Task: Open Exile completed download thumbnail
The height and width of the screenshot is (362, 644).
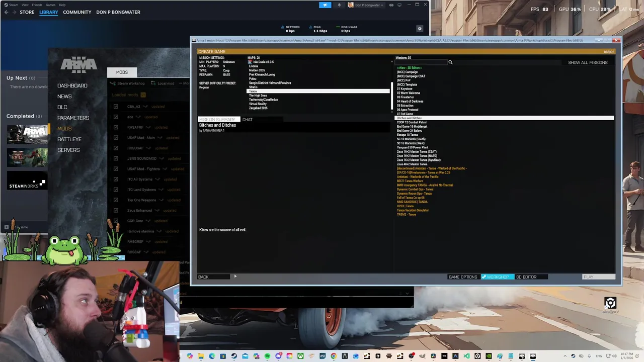Action: [28, 157]
